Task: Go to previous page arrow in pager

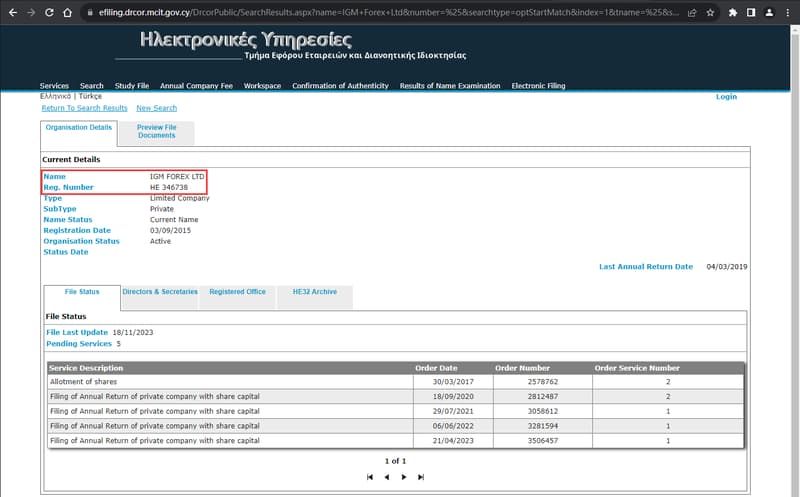Action: pos(387,477)
